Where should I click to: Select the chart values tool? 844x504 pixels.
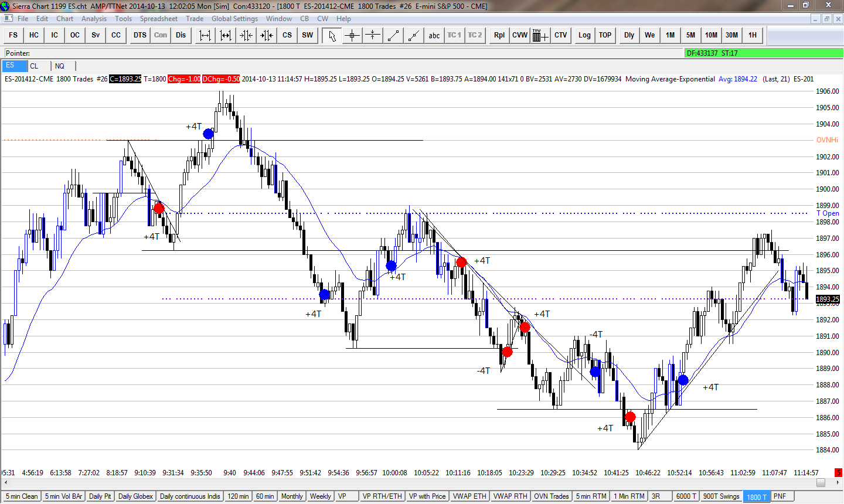pyautogui.click(x=373, y=35)
